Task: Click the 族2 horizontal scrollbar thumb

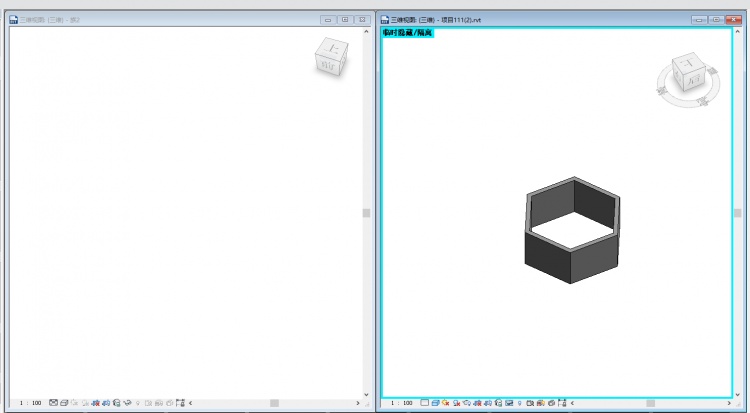Action: (x=274, y=403)
